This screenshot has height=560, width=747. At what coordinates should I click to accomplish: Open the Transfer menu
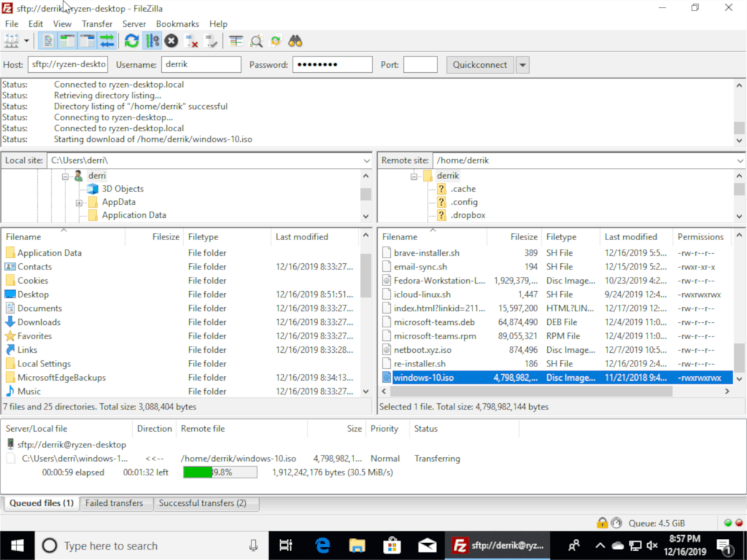pos(97,24)
